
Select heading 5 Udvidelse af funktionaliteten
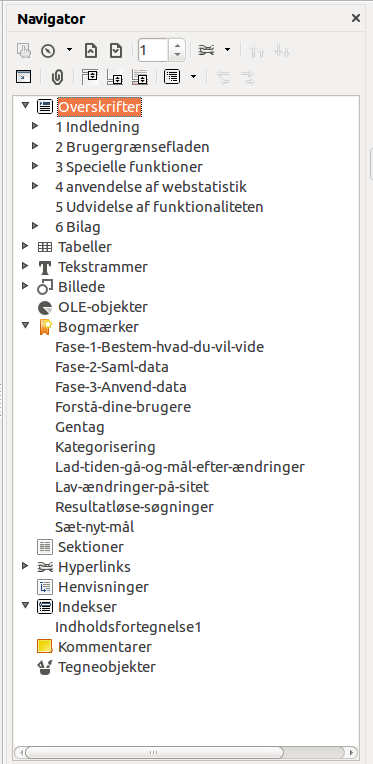[x=159, y=207]
